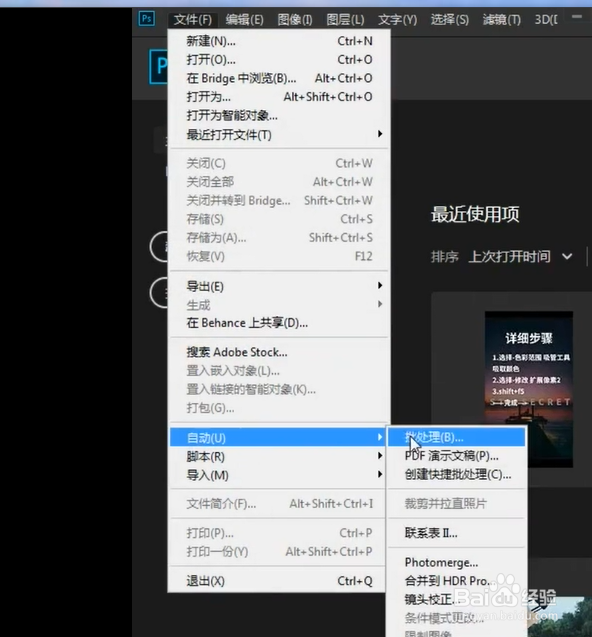The image size is (592, 637).
Task: Minimize the Photoshop window
Action: (577, 17)
